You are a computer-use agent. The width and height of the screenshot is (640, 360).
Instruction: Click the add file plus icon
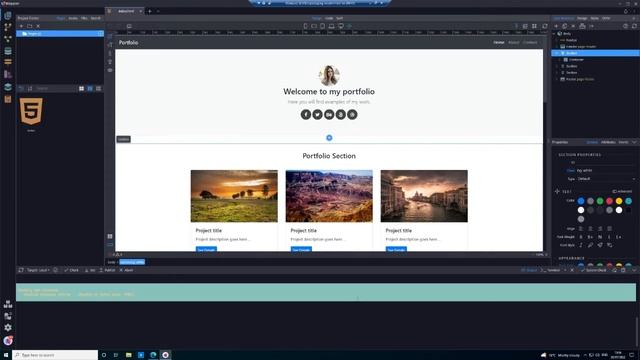click(21, 26)
